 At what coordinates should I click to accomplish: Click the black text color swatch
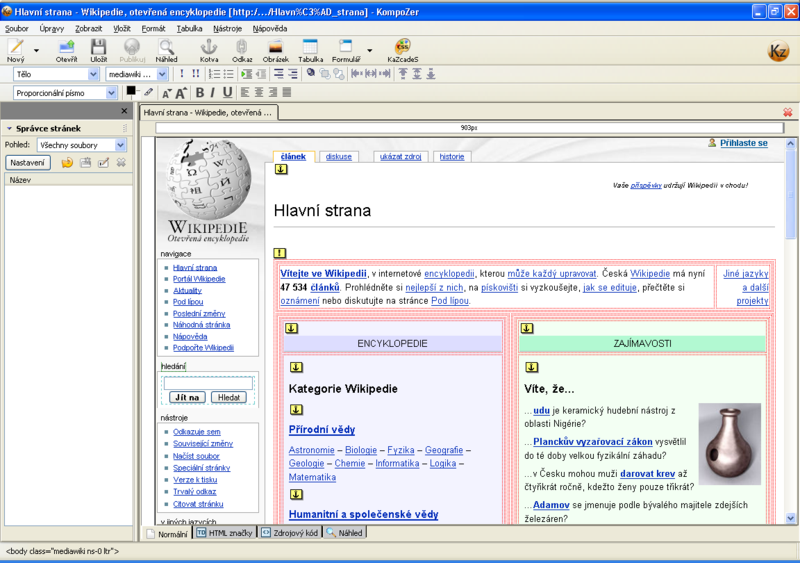point(131,91)
